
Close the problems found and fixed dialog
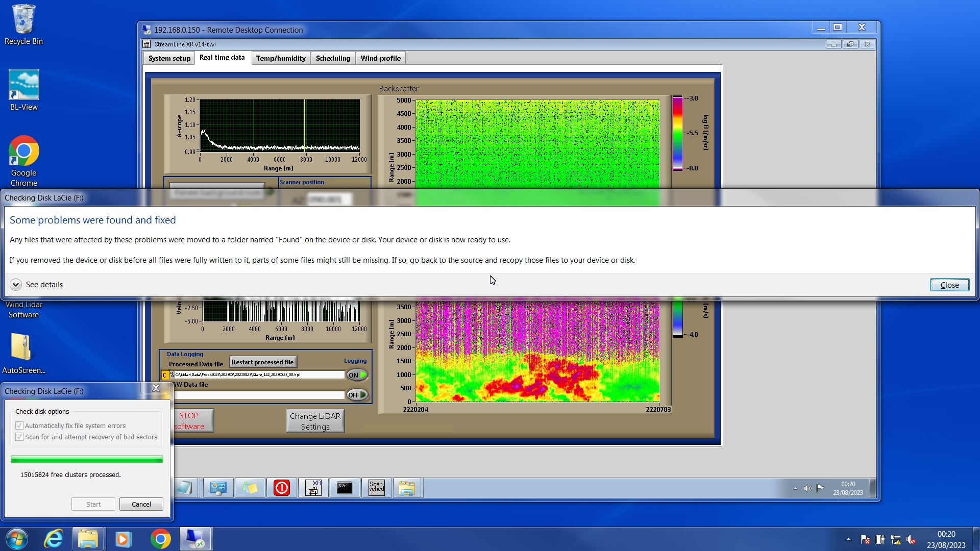[949, 285]
